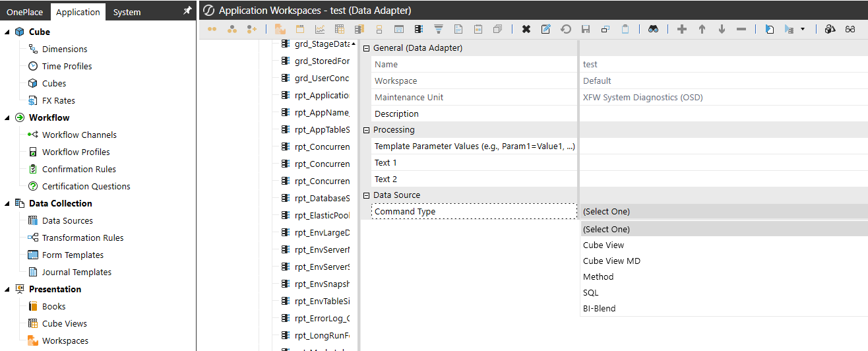This screenshot has height=351, width=868.
Task: Switch to the System tab
Action: pos(127,12)
